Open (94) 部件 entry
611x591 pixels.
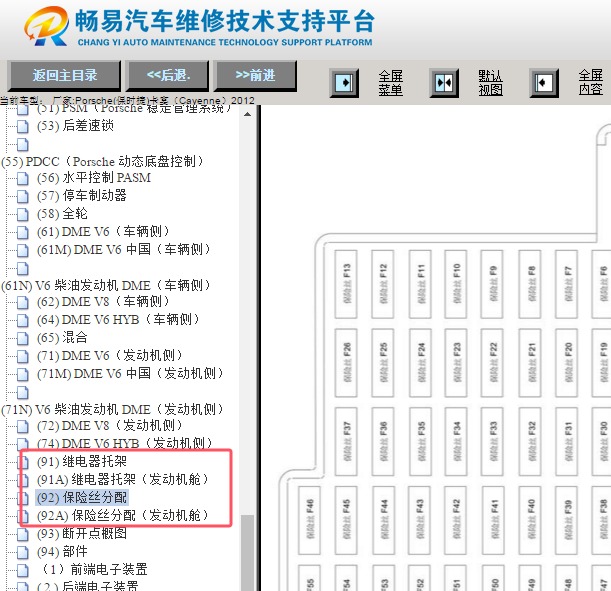coord(62,551)
